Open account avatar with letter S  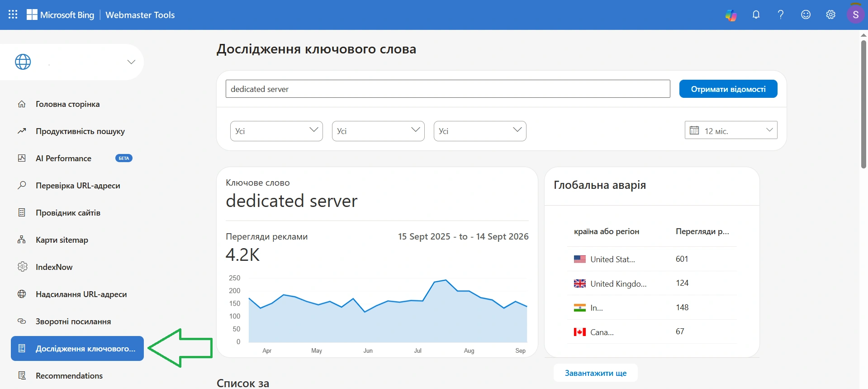click(x=855, y=14)
